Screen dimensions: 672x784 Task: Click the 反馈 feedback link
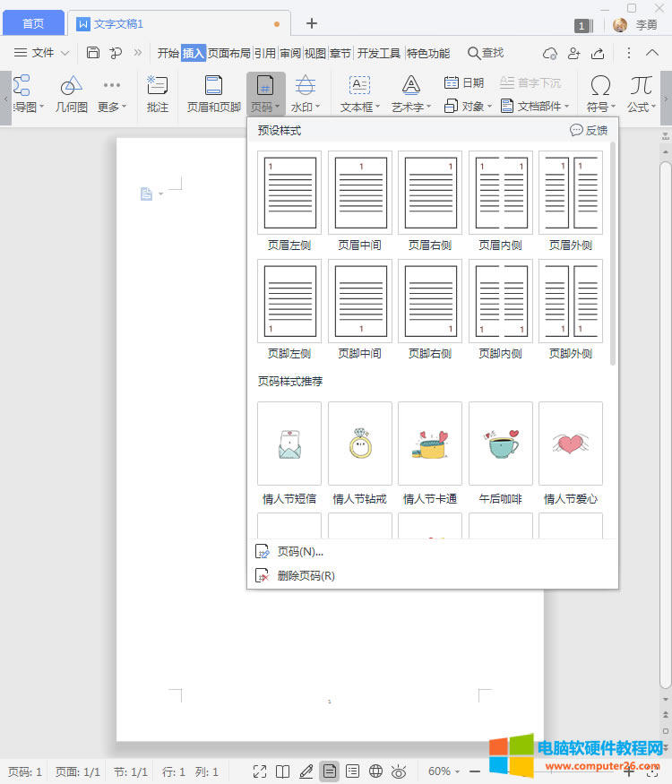589,130
